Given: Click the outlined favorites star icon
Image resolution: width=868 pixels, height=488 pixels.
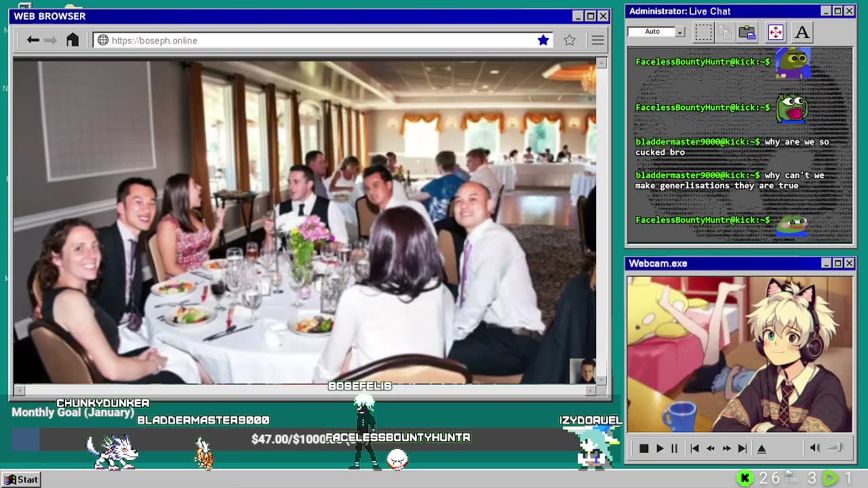Looking at the screenshot, I should pos(570,41).
